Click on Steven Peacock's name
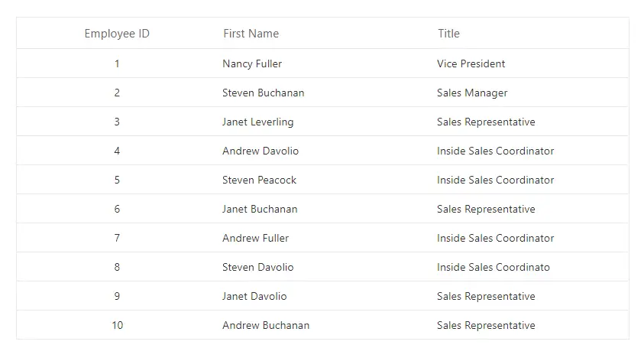The height and width of the screenshot is (361, 644). pos(259,180)
